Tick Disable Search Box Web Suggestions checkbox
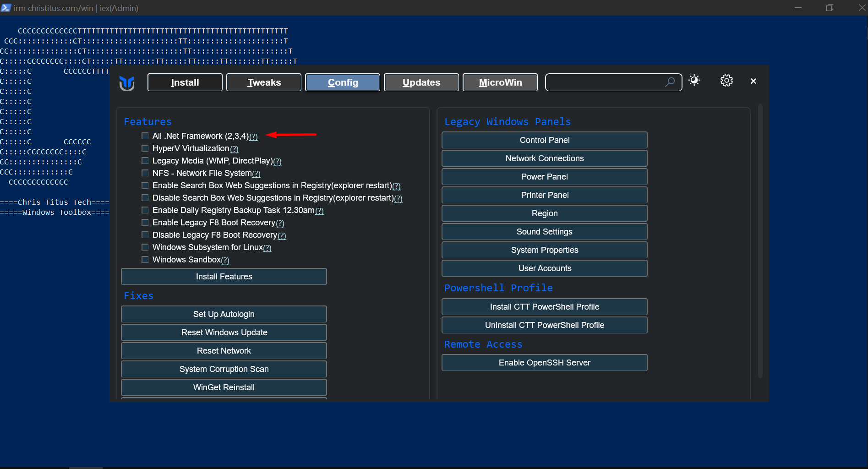This screenshot has height=469, width=868. (x=145, y=198)
